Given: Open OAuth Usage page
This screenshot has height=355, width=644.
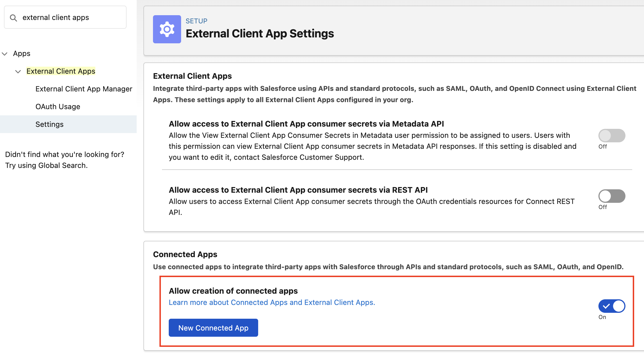Looking at the screenshot, I should point(58,107).
